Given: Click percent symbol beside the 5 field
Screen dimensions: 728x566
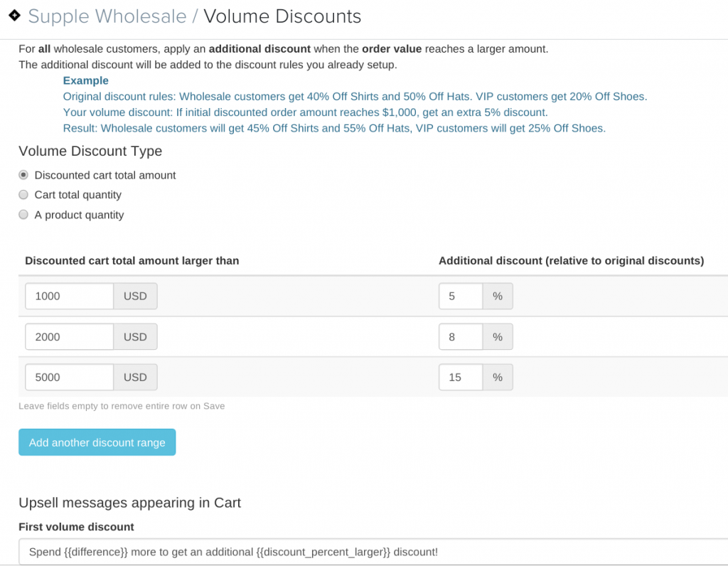Looking at the screenshot, I should click(498, 297).
